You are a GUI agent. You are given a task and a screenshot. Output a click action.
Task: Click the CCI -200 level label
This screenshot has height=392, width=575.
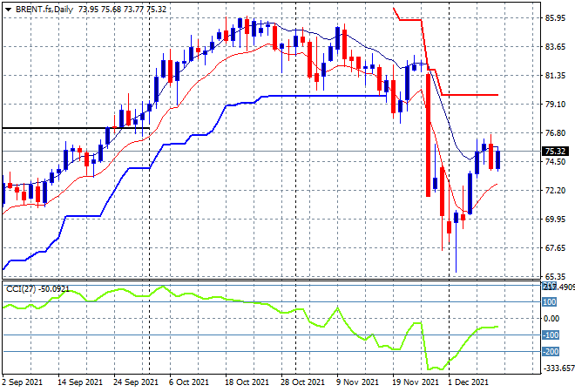[551, 352]
